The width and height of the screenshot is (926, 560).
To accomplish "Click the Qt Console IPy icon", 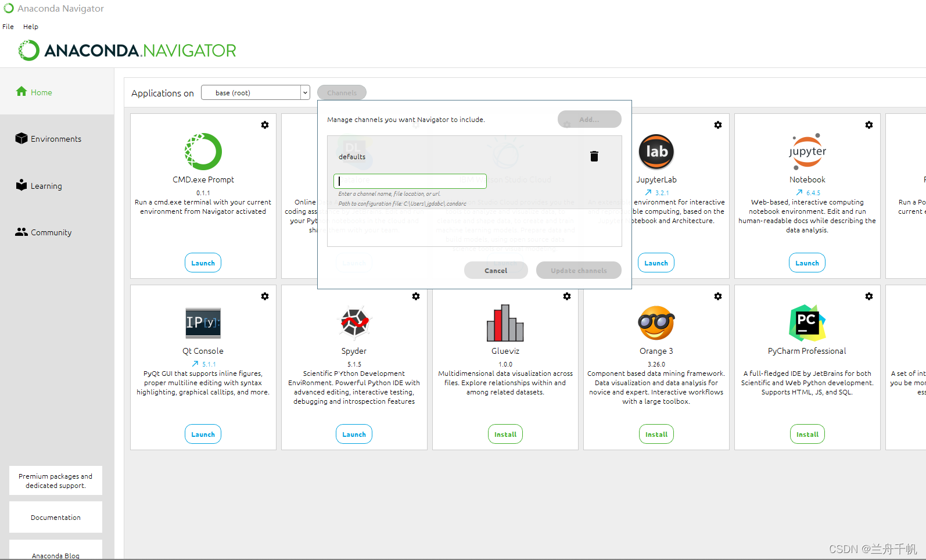I will (203, 323).
